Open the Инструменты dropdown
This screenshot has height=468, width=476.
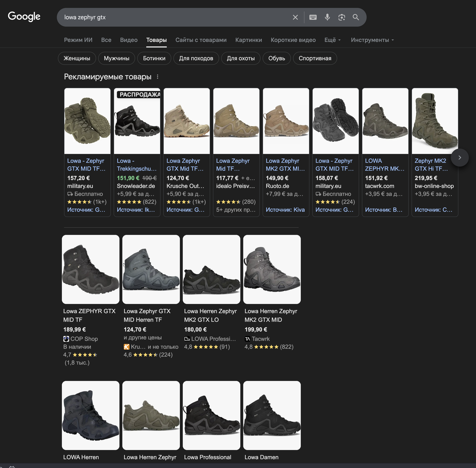click(372, 40)
